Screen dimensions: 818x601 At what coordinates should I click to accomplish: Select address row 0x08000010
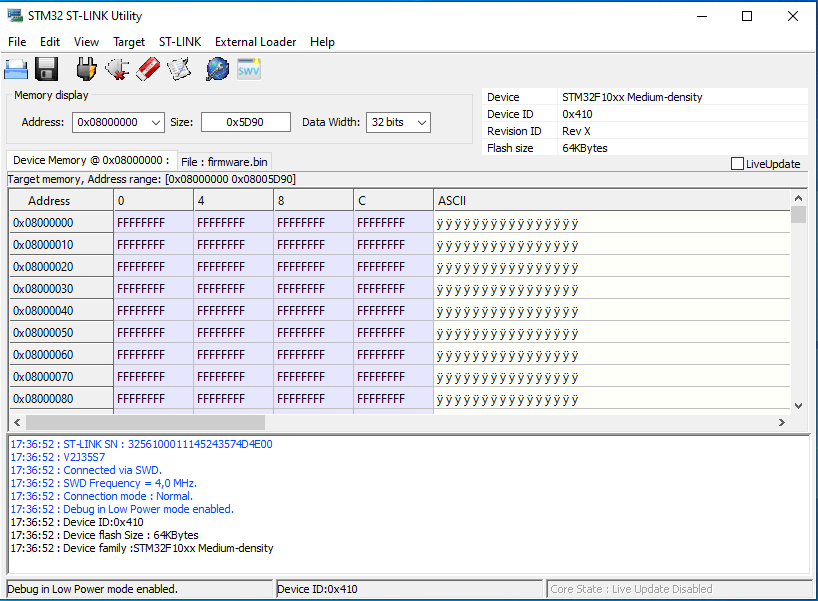click(61, 245)
